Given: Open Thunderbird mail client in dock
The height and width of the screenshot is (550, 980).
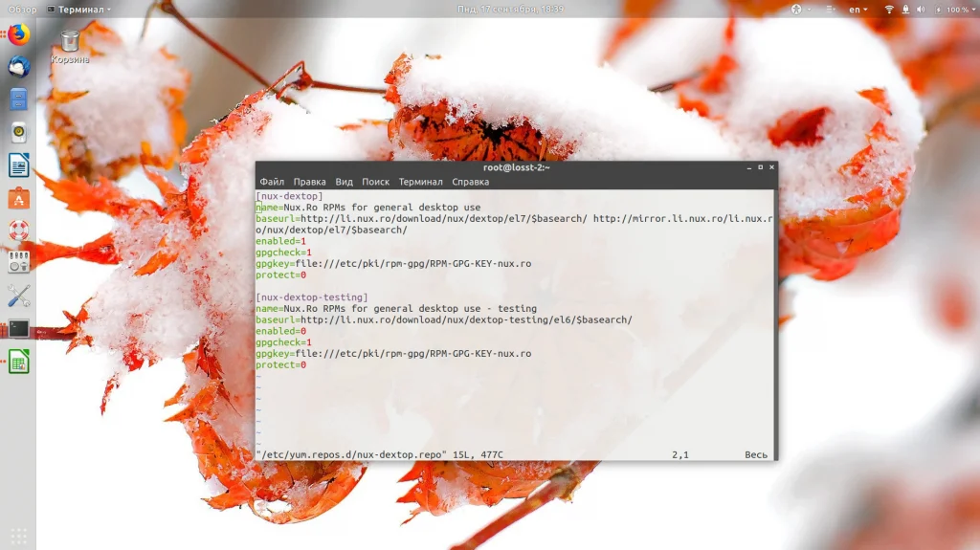Looking at the screenshot, I should pyautogui.click(x=19, y=67).
